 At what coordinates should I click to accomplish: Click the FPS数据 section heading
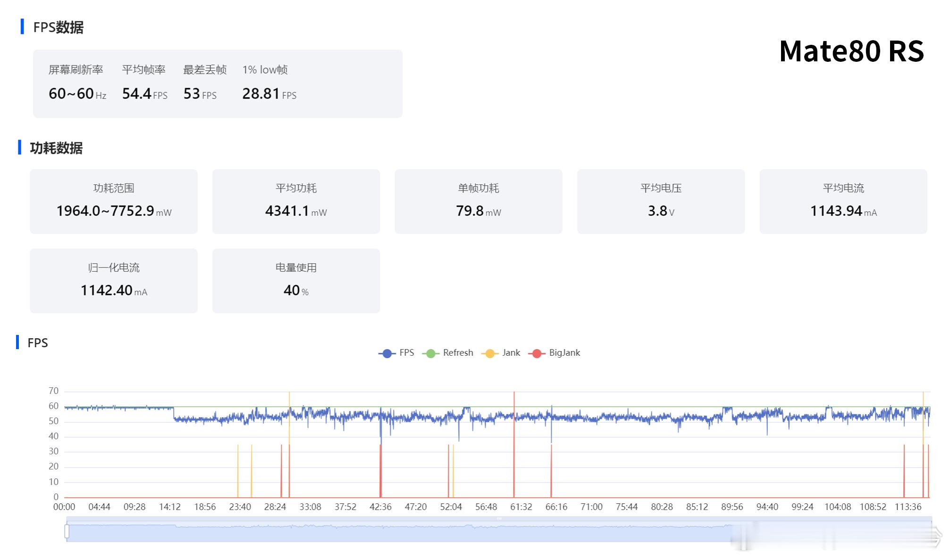58,27
